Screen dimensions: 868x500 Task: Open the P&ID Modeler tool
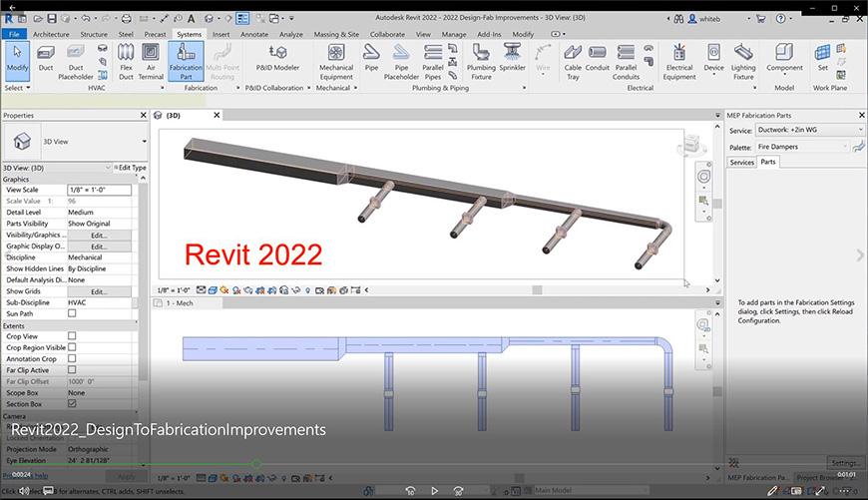click(277, 59)
